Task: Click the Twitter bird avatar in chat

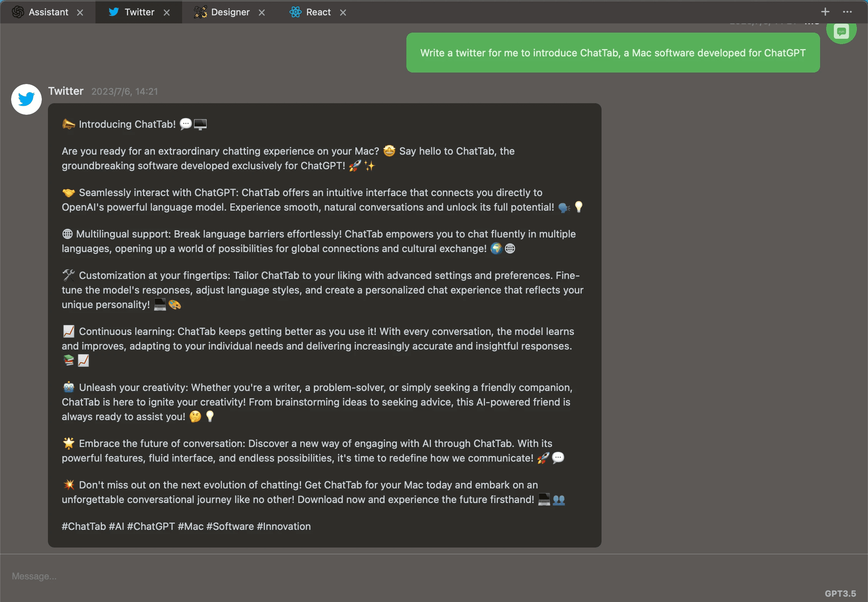Action: point(26,99)
